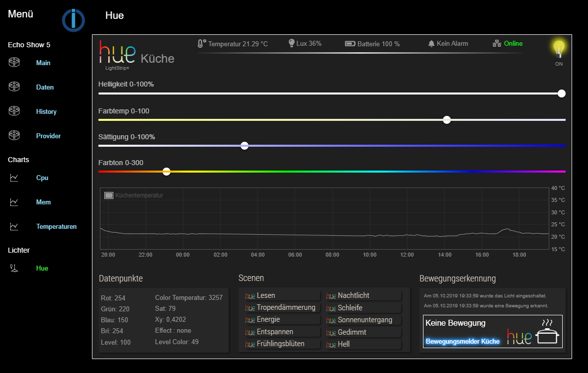Image resolution: width=588 pixels, height=373 pixels.
Task: Click the Lux 36% reading
Action: coord(309,44)
